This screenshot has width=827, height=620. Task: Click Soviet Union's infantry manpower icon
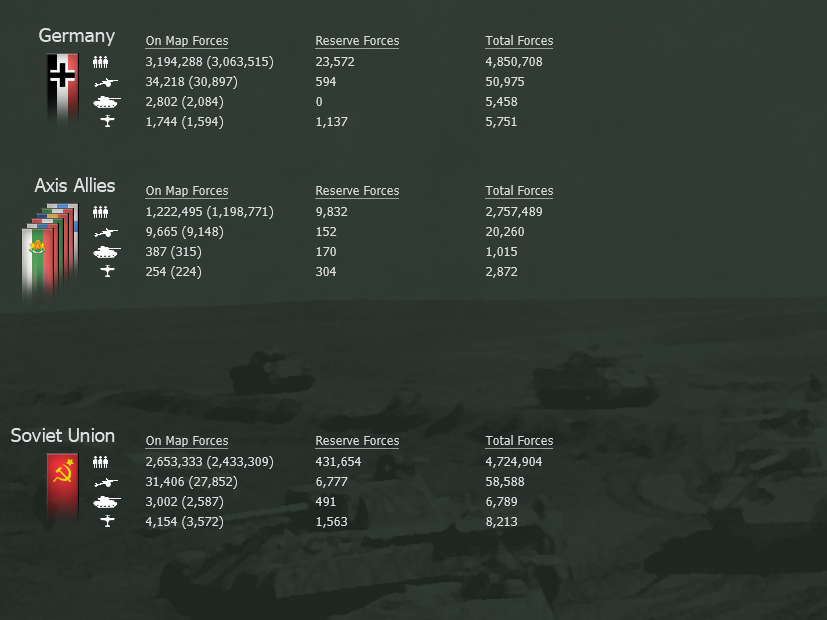(x=100, y=462)
